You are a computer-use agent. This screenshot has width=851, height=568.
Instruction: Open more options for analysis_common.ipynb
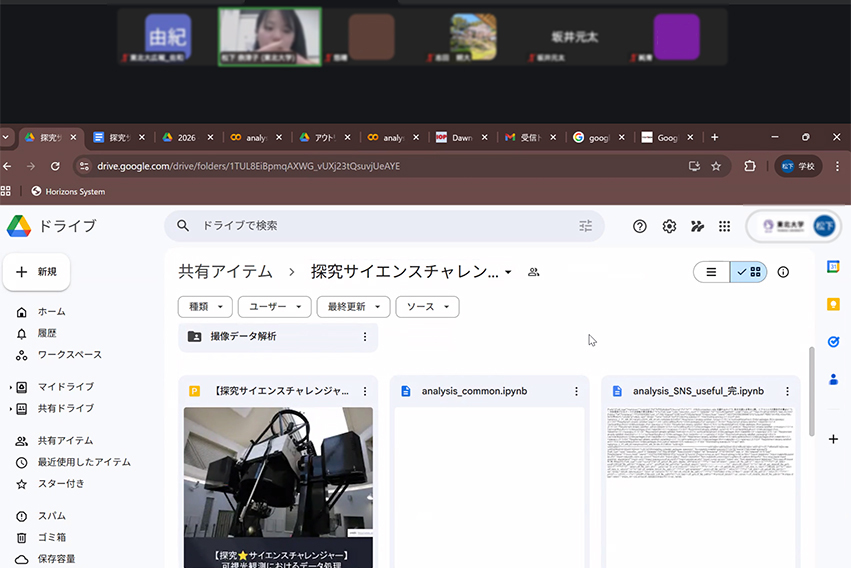[576, 391]
